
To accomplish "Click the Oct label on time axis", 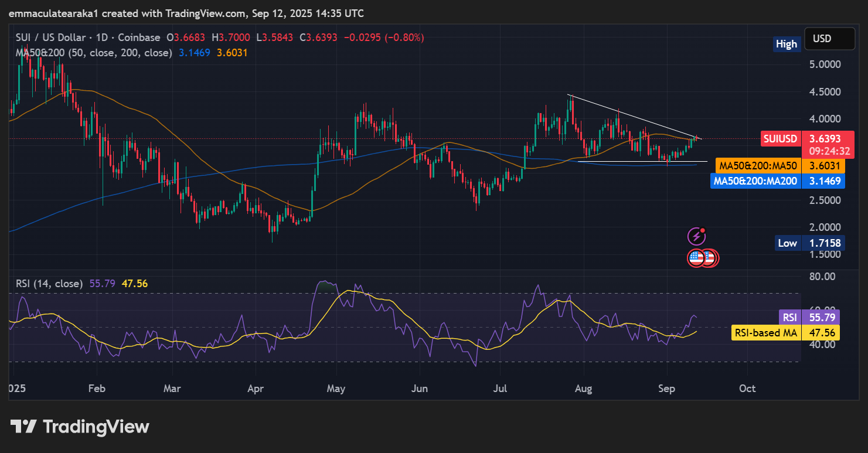I will click(747, 389).
